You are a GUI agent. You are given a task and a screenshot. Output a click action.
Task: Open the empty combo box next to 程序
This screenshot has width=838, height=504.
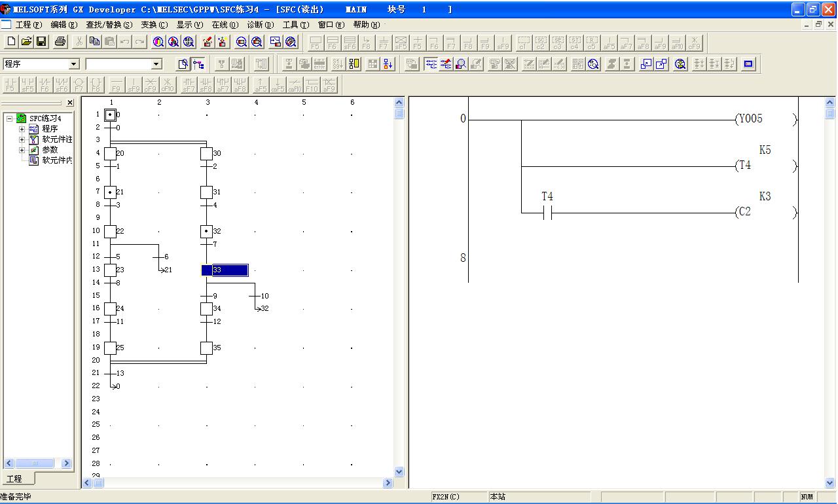pos(156,64)
